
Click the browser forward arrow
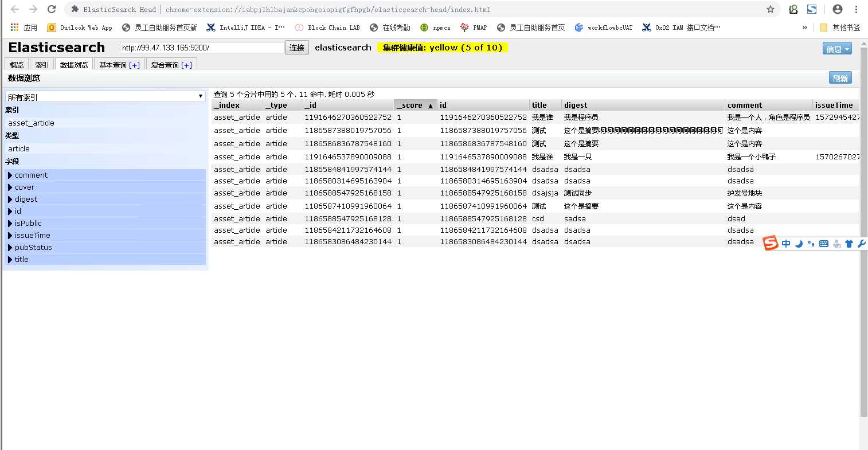(x=33, y=9)
